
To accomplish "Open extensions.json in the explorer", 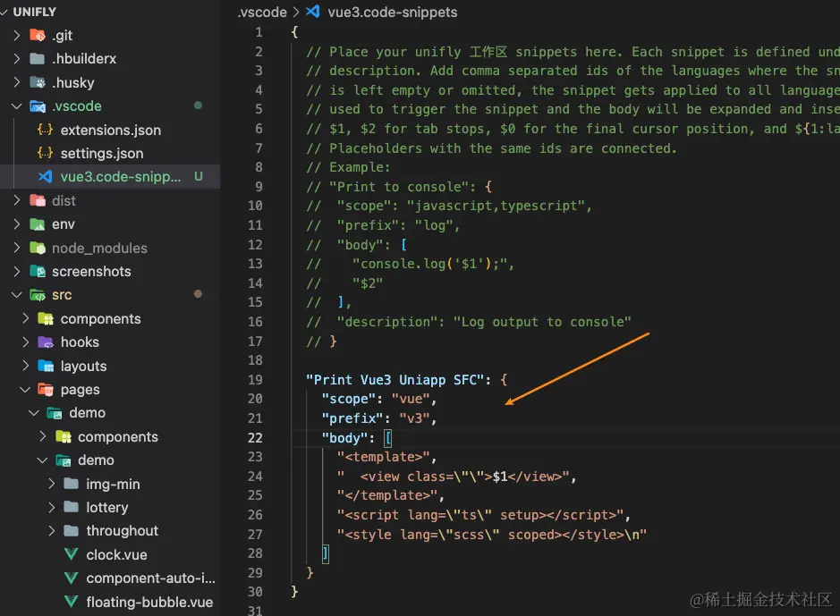I will click(x=110, y=130).
